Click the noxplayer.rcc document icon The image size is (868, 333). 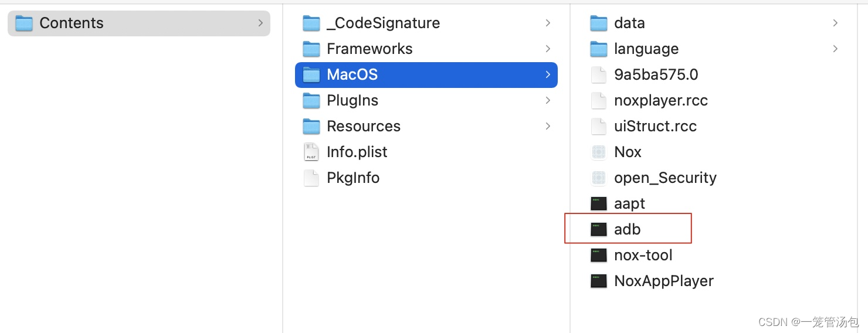pos(598,100)
